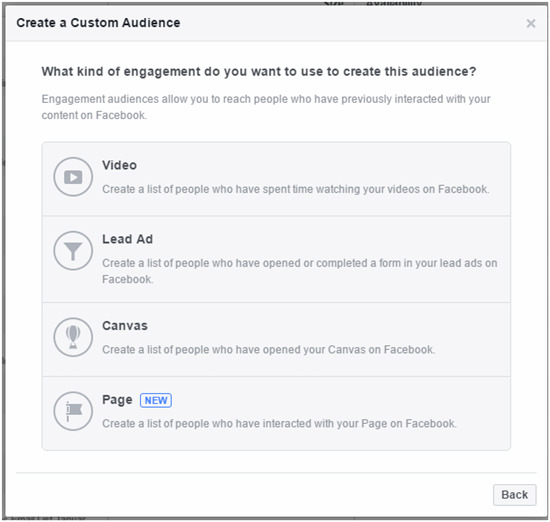Click the text about completed lead ad forms
Screen dimensions: 550x522
tap(300, 271)
